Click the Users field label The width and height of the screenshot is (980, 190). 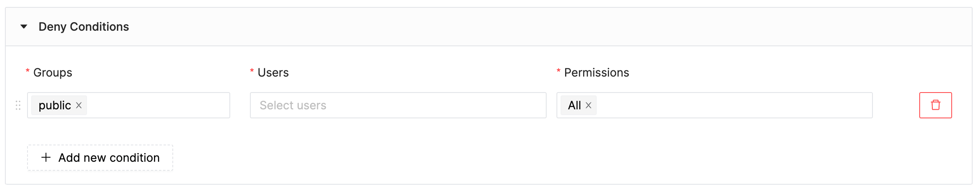point(273,72)
